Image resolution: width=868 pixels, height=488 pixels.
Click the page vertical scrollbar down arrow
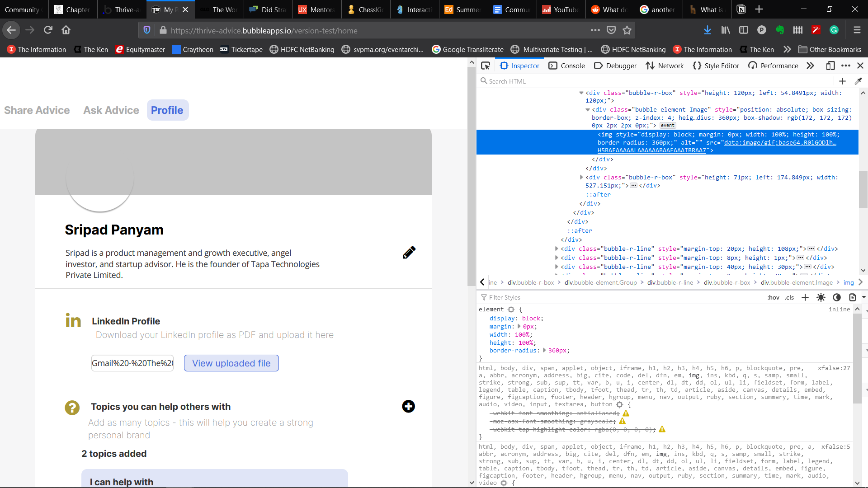[472, 483]
